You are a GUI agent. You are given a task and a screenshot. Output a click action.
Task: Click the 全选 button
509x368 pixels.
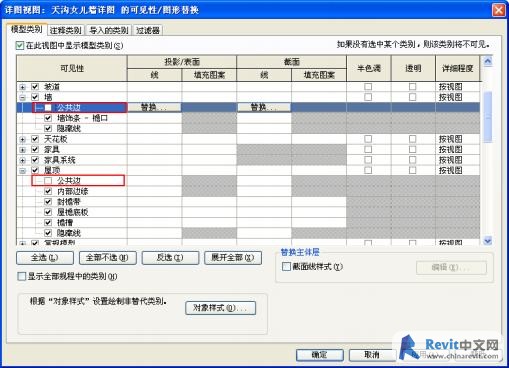(45, 258)
